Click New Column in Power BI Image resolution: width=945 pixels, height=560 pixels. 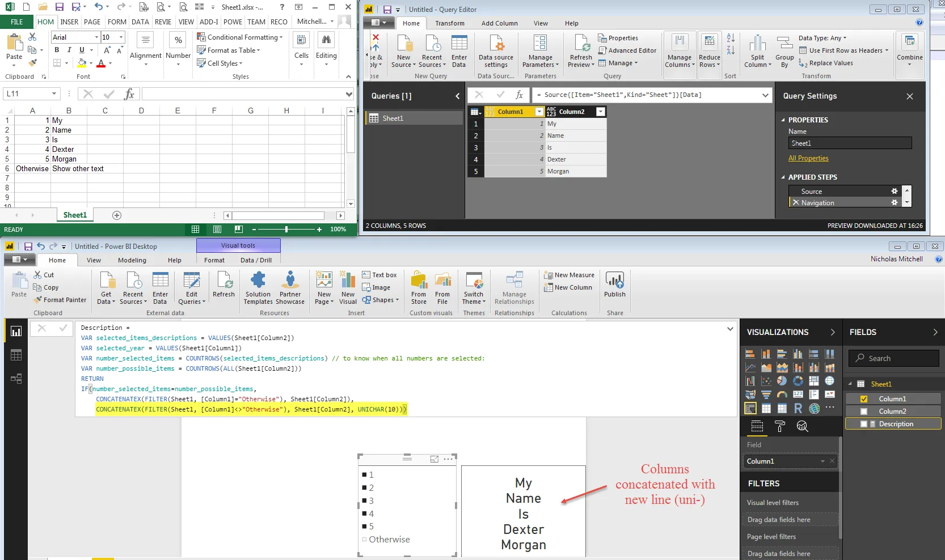(x=568, y=287)
